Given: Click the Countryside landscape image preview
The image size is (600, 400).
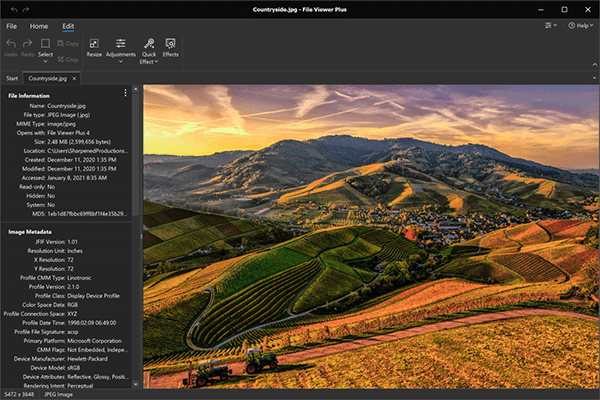Looking at the screenshot, I should point(371,237).
